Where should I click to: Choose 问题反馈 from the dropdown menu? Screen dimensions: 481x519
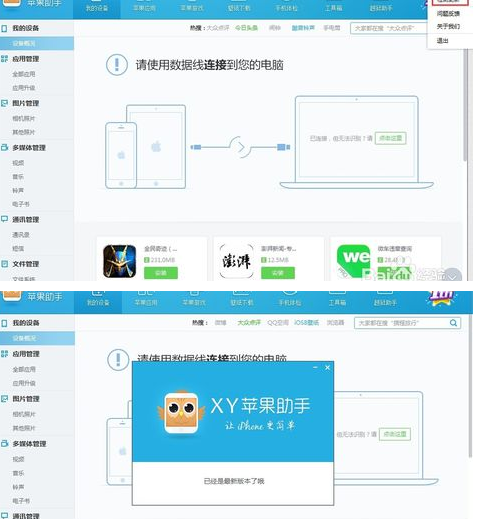point(448,14)
